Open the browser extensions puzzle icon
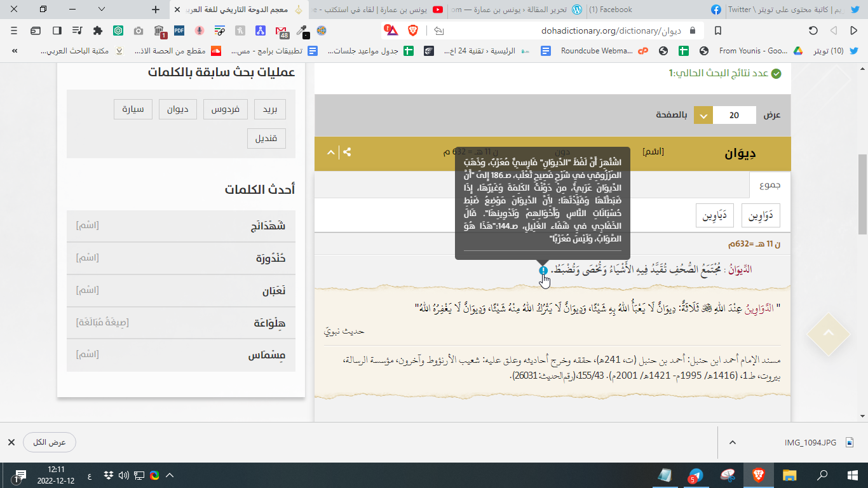This screenshot has width=868, height=488. click(x=97, y=30)
